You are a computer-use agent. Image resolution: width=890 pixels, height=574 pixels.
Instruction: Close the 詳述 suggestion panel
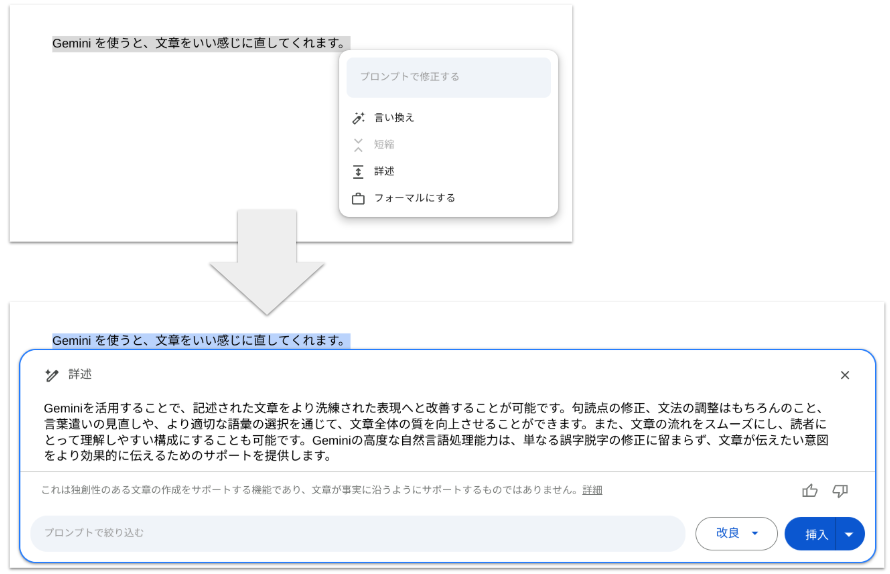point(845,375)
